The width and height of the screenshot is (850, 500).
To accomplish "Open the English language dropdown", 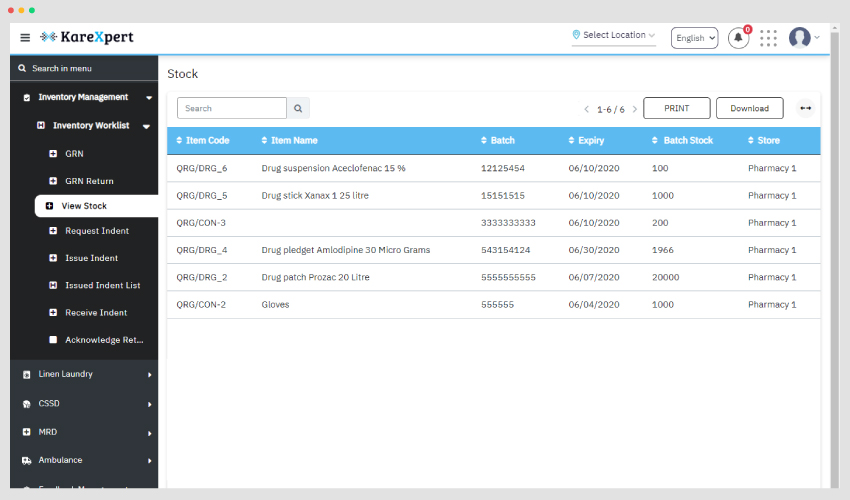I will coord(694,38).
